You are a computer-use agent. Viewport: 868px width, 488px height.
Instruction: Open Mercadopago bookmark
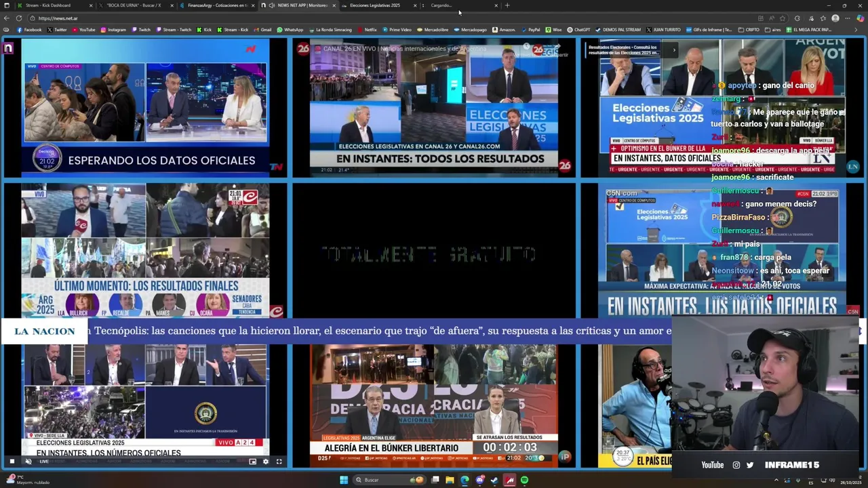click(470, 30)
